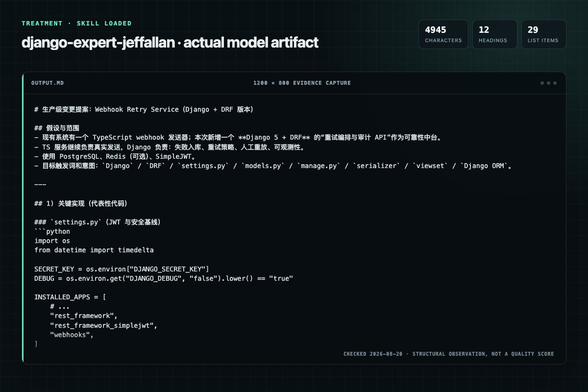Click the three-dot icon in the panel header
The width and height of the screenshot is (588, 392).
pos(548,83)
